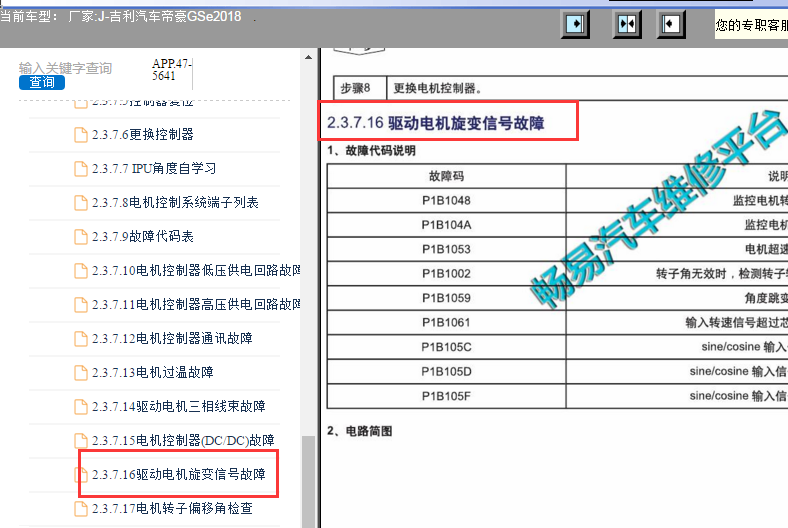788x528 pixels.
Task: Click page icon beside 2.3.7.12电机控制器通讯故障
Action: coord(81,339)
